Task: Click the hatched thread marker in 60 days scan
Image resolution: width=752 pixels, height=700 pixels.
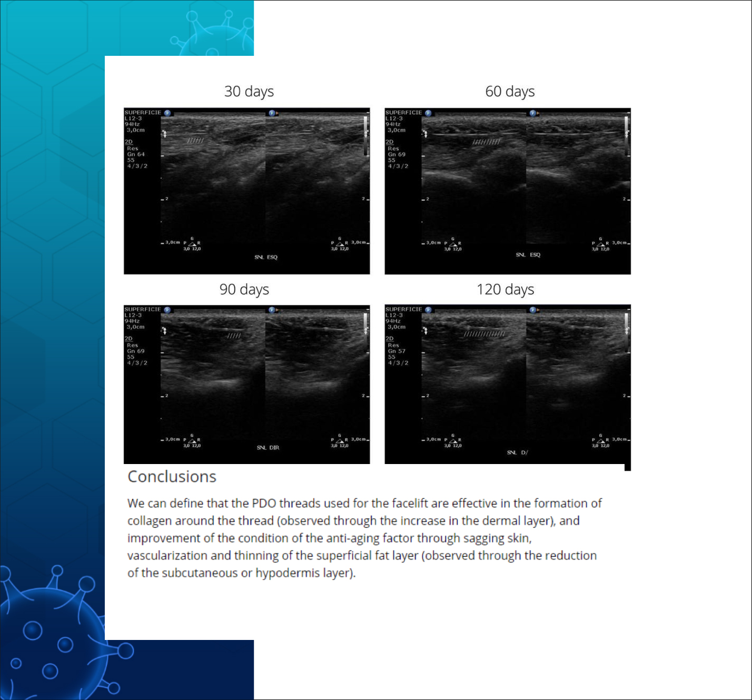Action: click(x=486, y=142)
